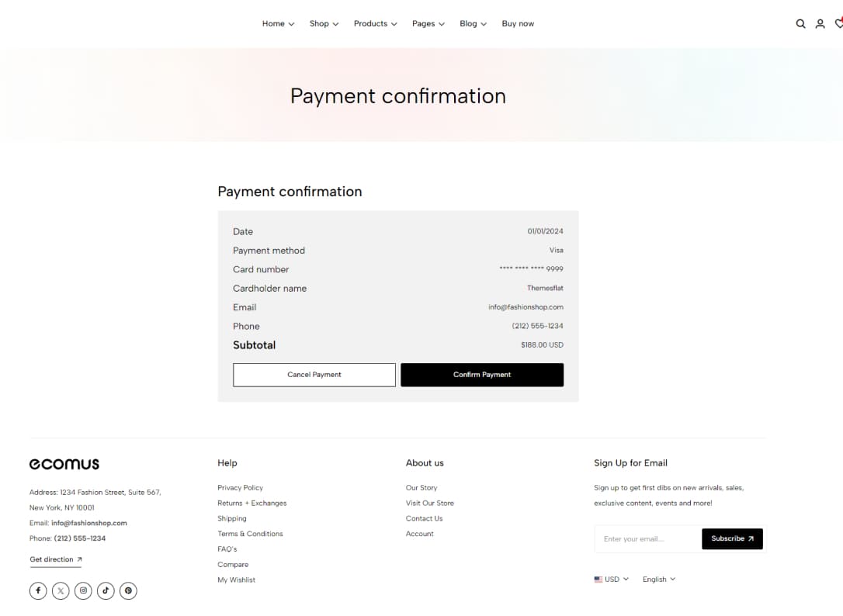The width and height of the screenshot is (843, 616).
Task: Open the Privacy Policy link
Action: point(241,487)
